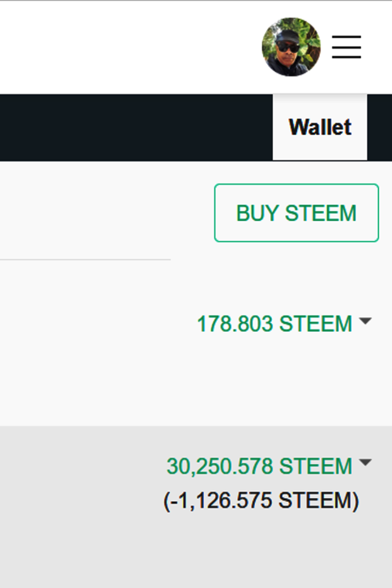Click the user profile avatar picture
Screen dimensions: 392x588
pyautogui.click(x=291, y=47)
